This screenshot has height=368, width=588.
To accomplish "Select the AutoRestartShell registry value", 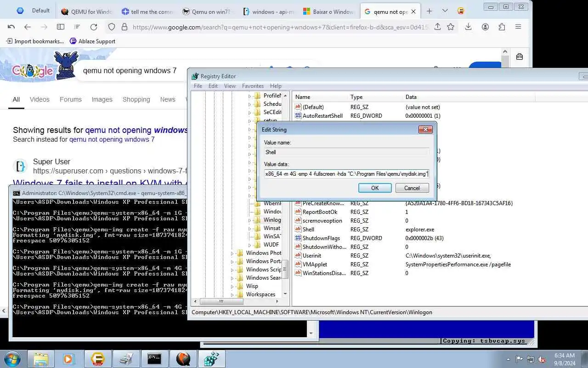I will click(322, 116).
